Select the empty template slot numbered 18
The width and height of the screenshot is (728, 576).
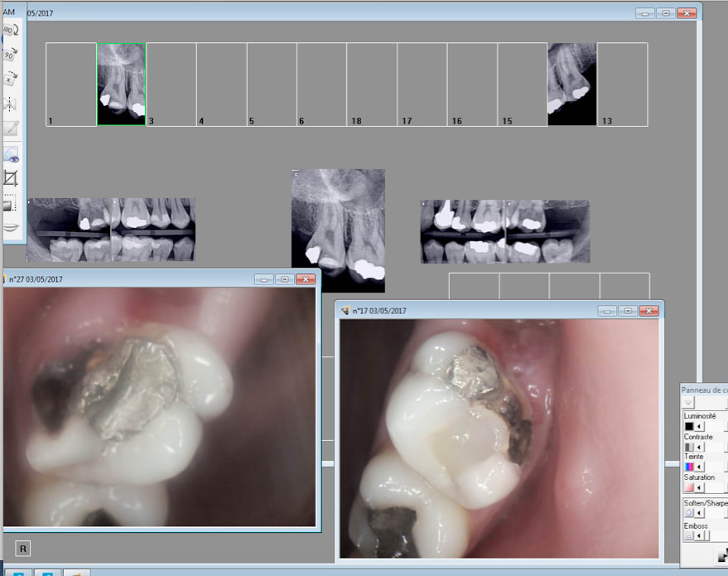pos(372,84)
